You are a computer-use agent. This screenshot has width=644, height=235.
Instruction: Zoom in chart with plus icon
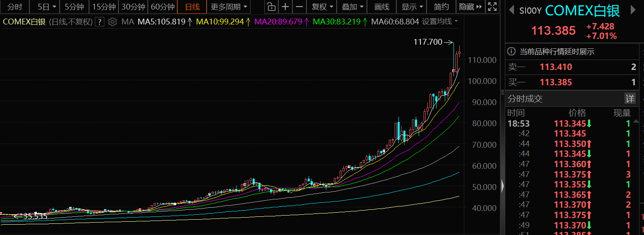coord(285,7)
